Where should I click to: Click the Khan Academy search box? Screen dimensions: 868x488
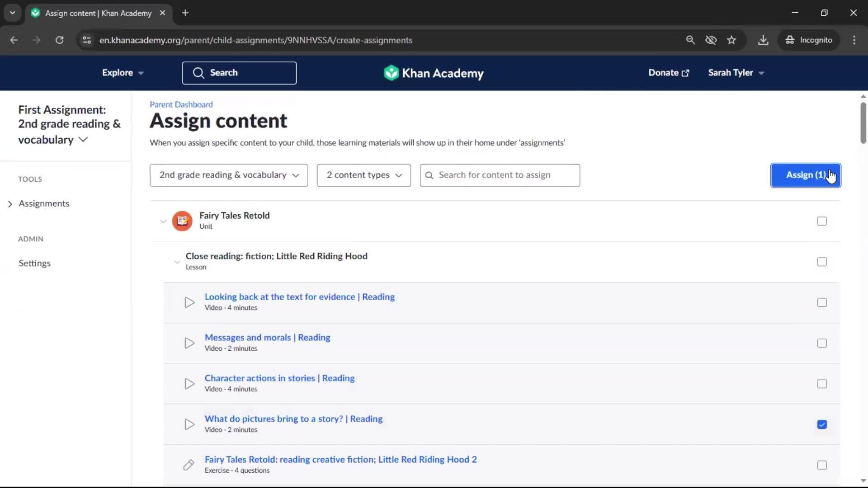point(239,73)
